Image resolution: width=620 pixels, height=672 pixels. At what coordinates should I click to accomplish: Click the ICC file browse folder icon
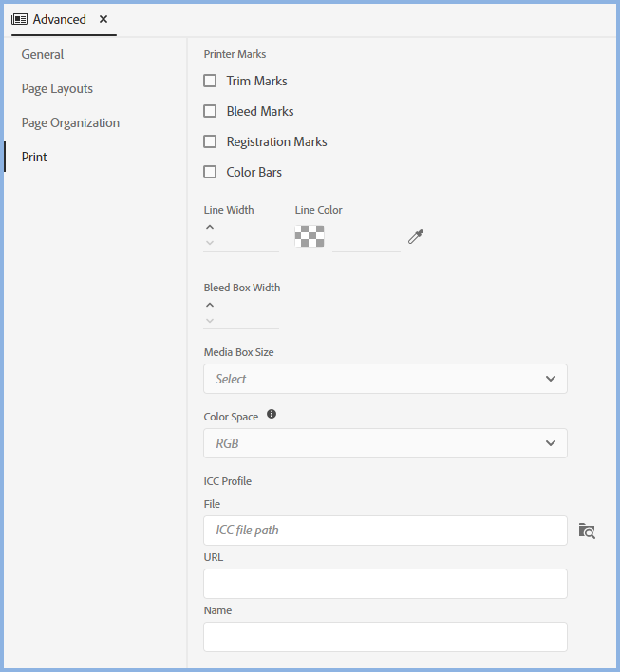click(x=587, y=531)
